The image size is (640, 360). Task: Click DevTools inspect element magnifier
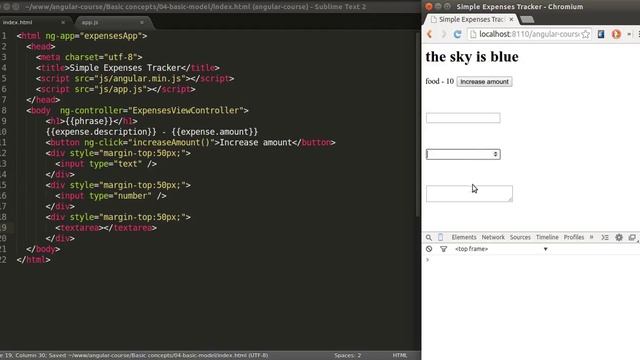[429, 238]
